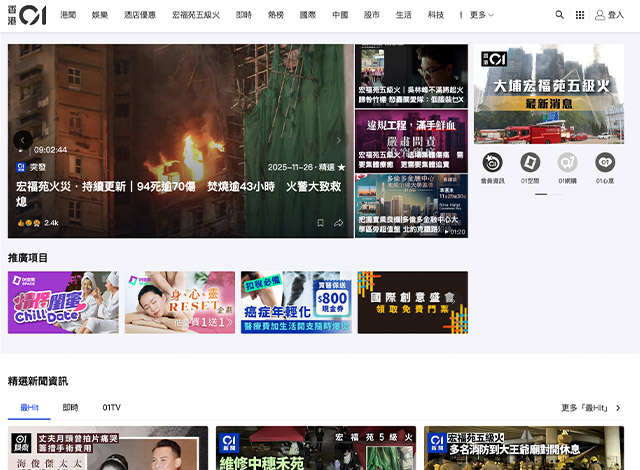Expand the 更多 dropdown in navigation
Viewport: 640px width, 470px height.
(x=480, y=15)
